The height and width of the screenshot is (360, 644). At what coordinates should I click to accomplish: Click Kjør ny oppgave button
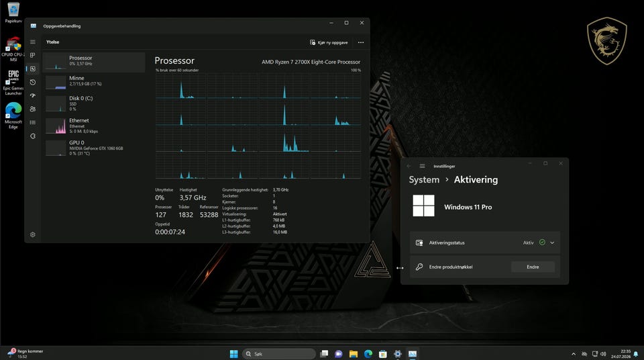(x=329, y=42)
